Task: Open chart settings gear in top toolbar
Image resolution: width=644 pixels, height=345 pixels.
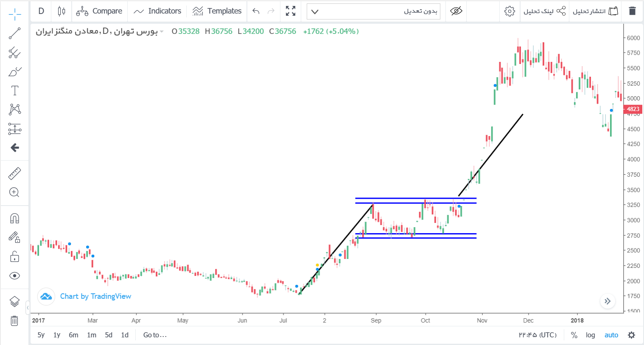Action: (x=510, y=11)
